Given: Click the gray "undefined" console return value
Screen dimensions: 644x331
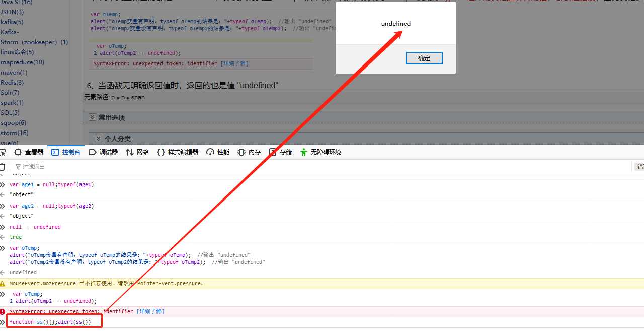Looking at the screenshot, I should (x=23, y=273).
